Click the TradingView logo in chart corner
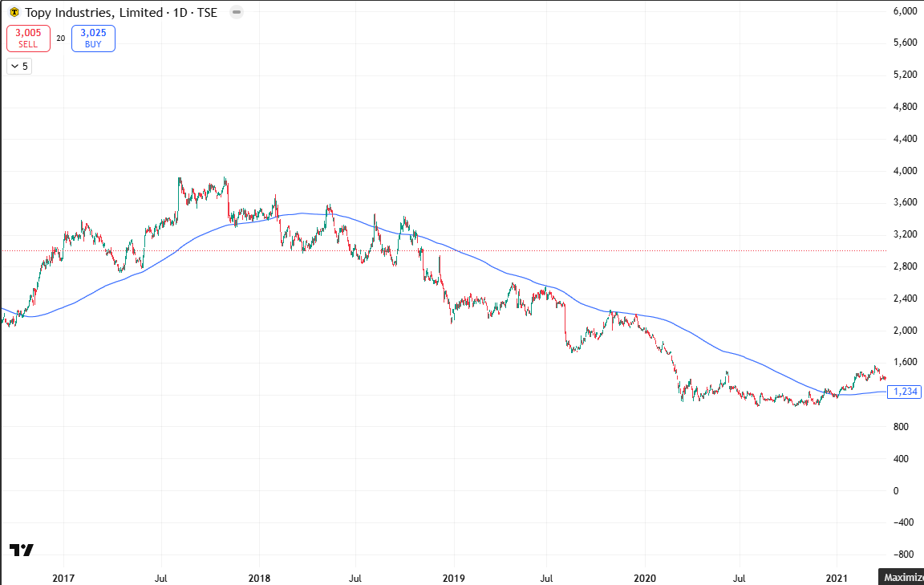 [x=21, y=550]
